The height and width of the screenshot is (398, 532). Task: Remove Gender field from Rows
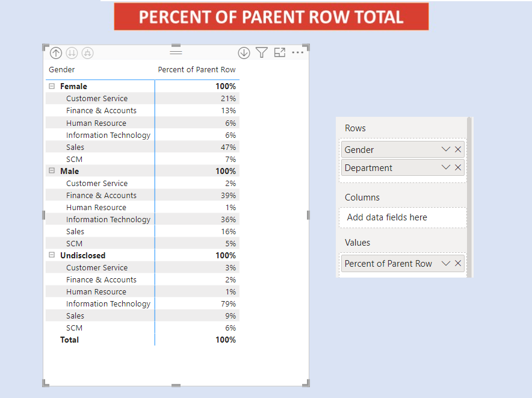pyautogui.click(x=458, y=149)
